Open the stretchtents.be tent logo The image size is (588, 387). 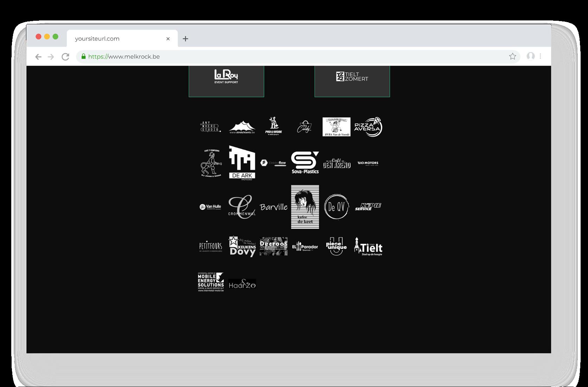point(242,127)
